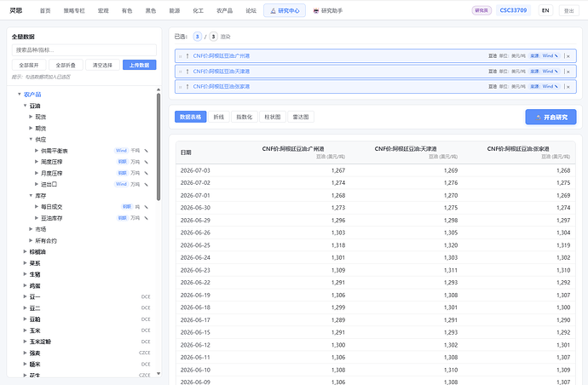Viewport: 588px width, 385px height.
Task: Switch language with the EN button
Action: click(x=545, y=10)
